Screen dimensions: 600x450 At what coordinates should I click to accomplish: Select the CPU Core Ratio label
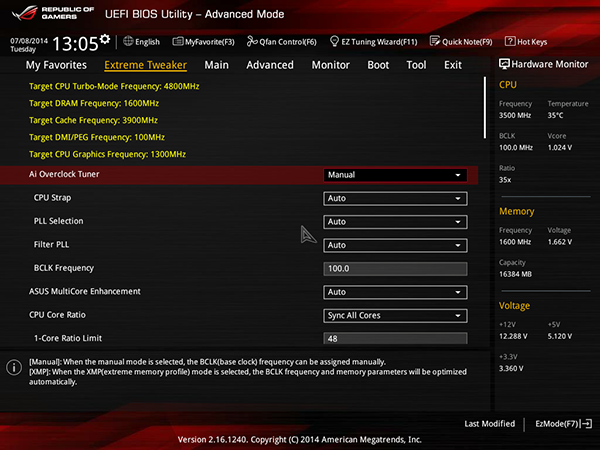tap(57, 315)
